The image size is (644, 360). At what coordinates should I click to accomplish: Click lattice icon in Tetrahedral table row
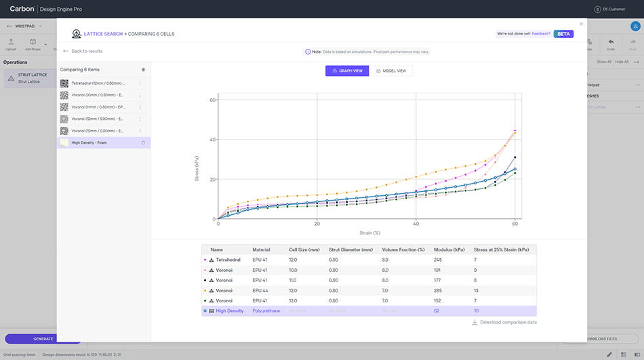[212, 260]
